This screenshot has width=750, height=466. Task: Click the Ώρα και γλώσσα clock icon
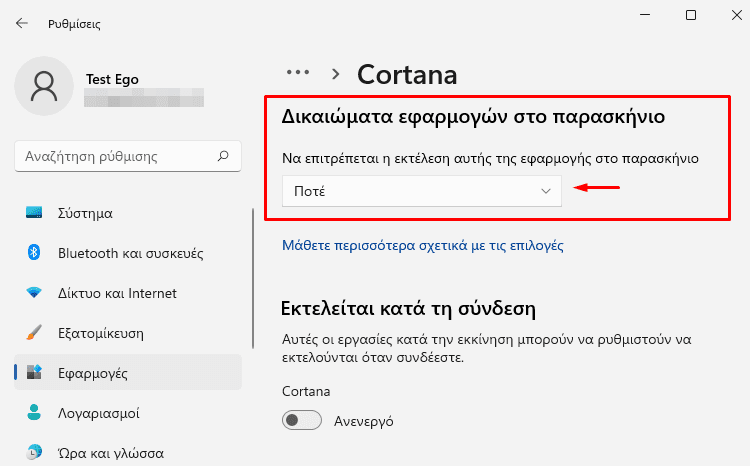tap(34, 452)
